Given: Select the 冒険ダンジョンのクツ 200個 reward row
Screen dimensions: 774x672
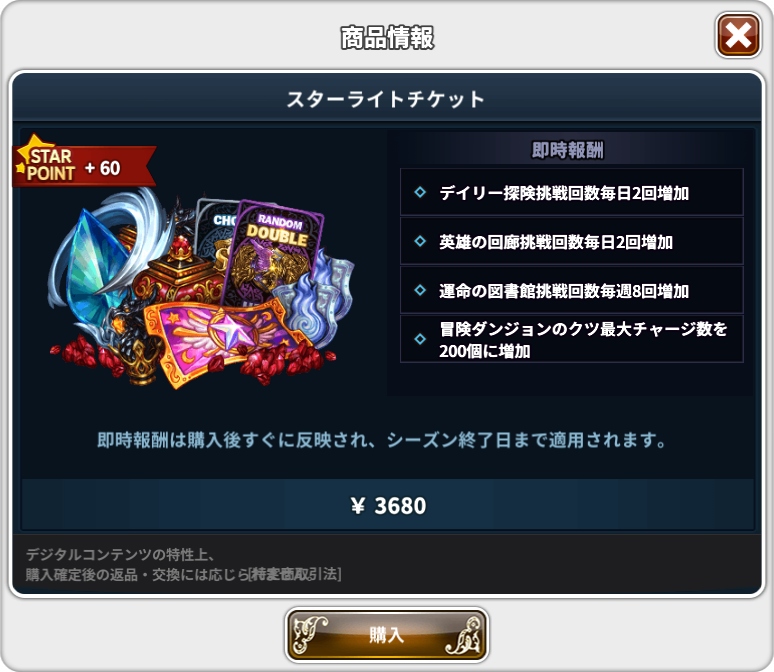Looking at the screenshot, I should [x=572, y=339].
